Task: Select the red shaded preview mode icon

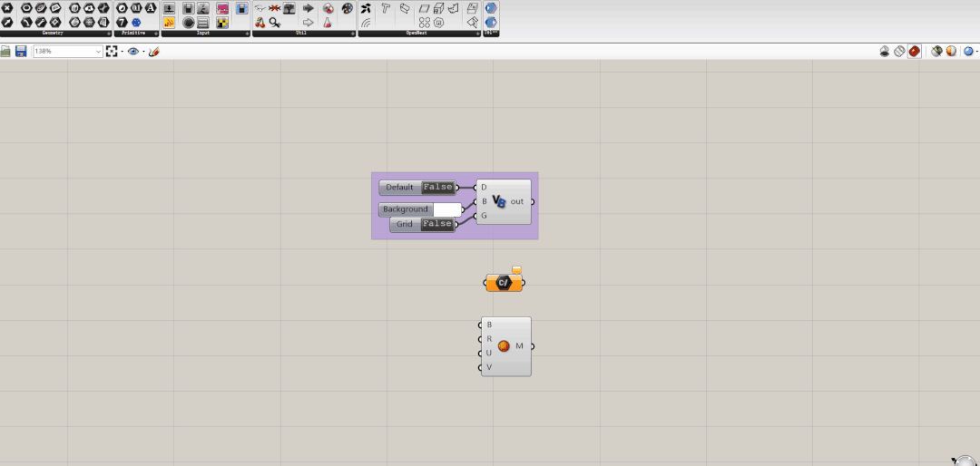Action: (914, 51)
